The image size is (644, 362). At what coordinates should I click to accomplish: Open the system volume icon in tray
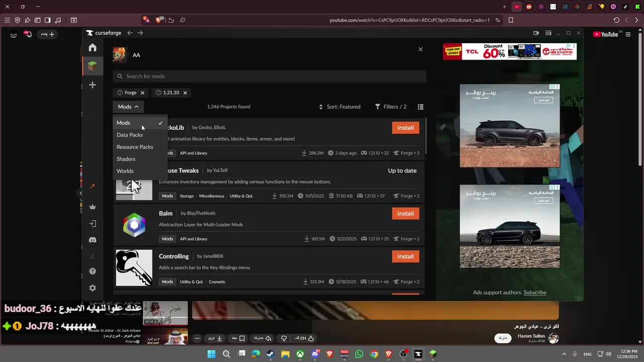[608, 354]
